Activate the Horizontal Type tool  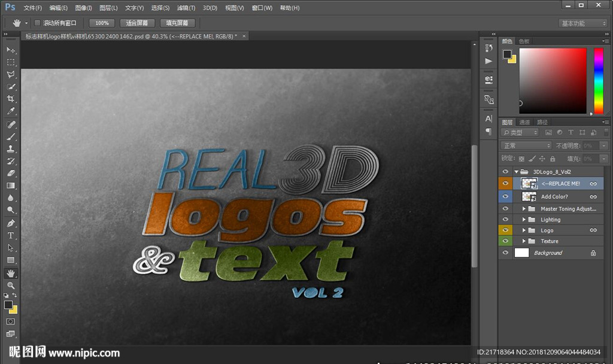(x=11, y=235)
